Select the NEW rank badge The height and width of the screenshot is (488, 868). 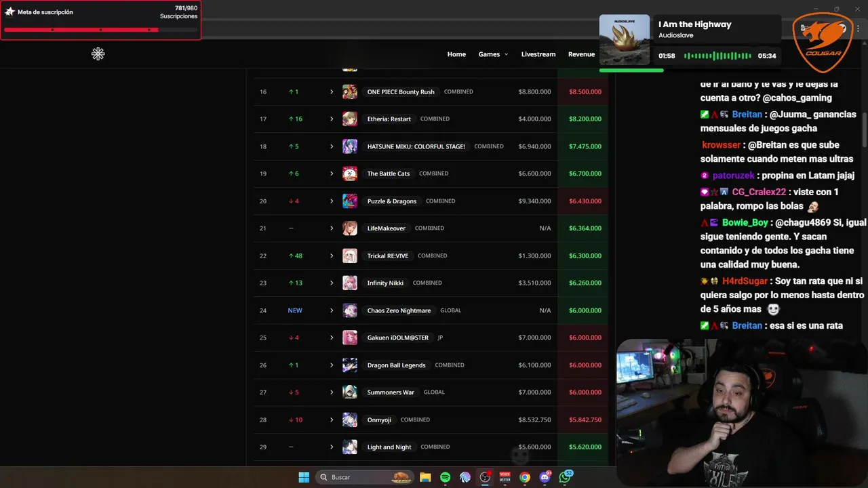295,310
